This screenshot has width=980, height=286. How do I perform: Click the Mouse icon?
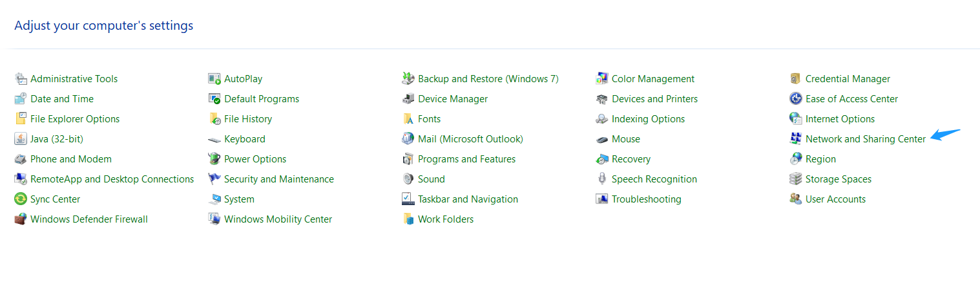click(601, 139)
